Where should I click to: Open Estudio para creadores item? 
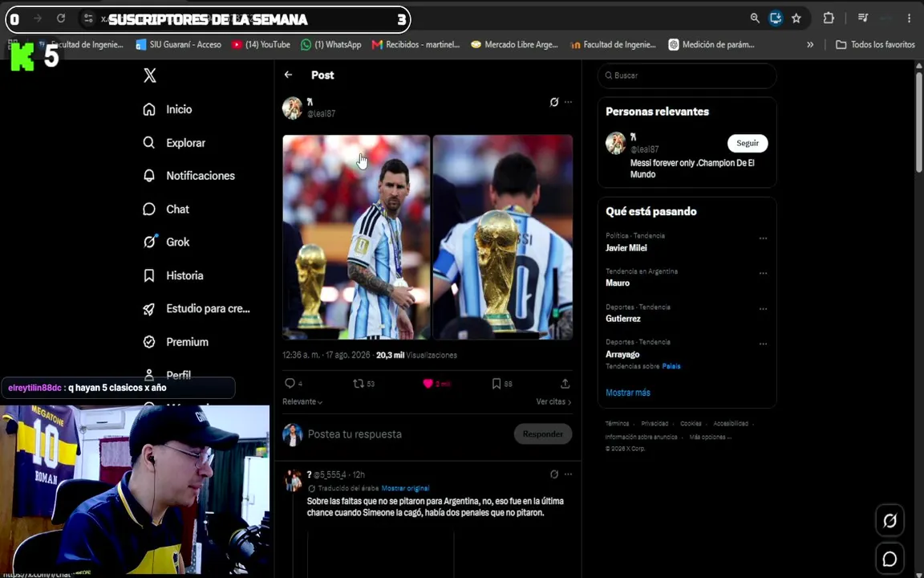[x=197, y=308]
